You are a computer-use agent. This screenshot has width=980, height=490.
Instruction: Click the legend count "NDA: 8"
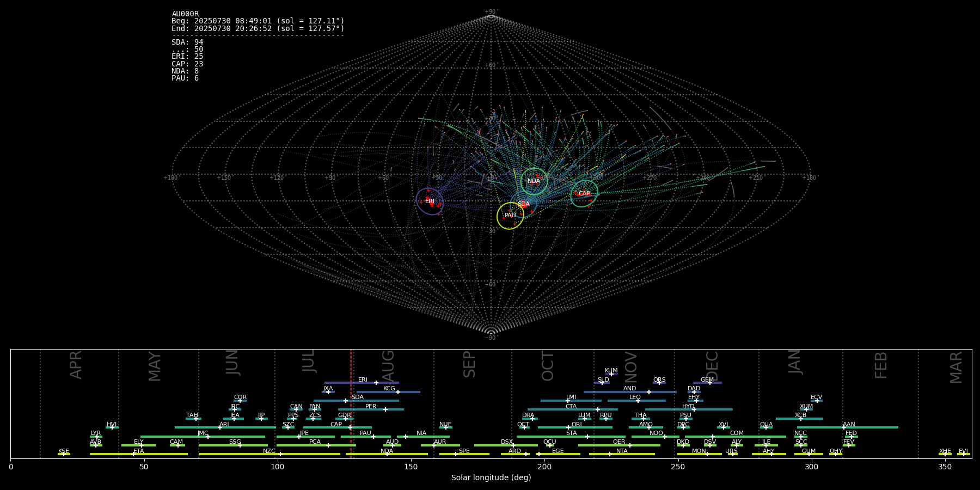click(x=185, y=71)
